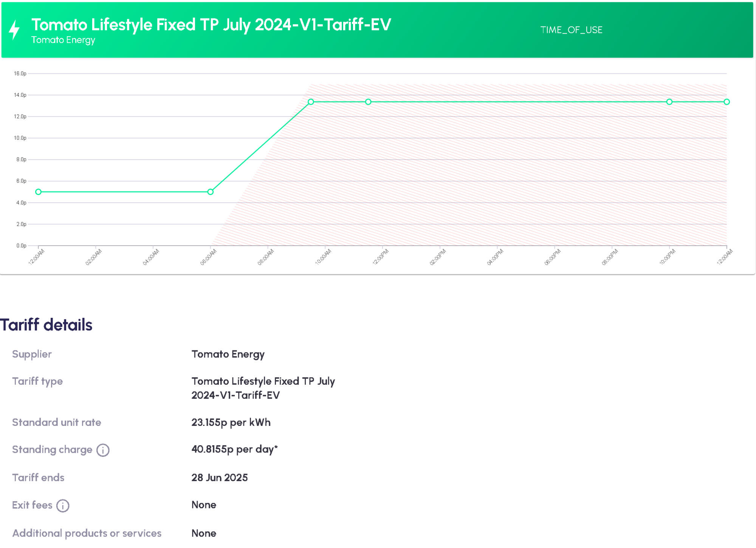The width and height of the screenshot is (756, 548).
Task: Click the Tariff type value text
Action: [263, 388]
